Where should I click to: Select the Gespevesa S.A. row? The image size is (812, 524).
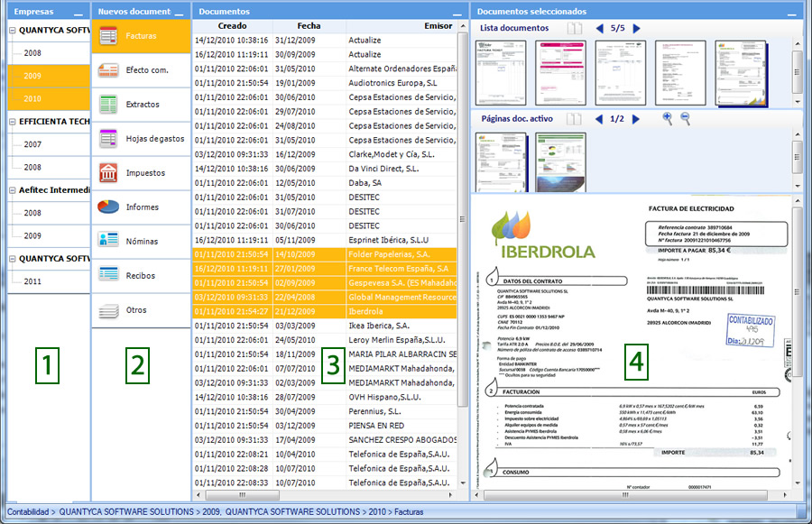click(x=325, y=283)
